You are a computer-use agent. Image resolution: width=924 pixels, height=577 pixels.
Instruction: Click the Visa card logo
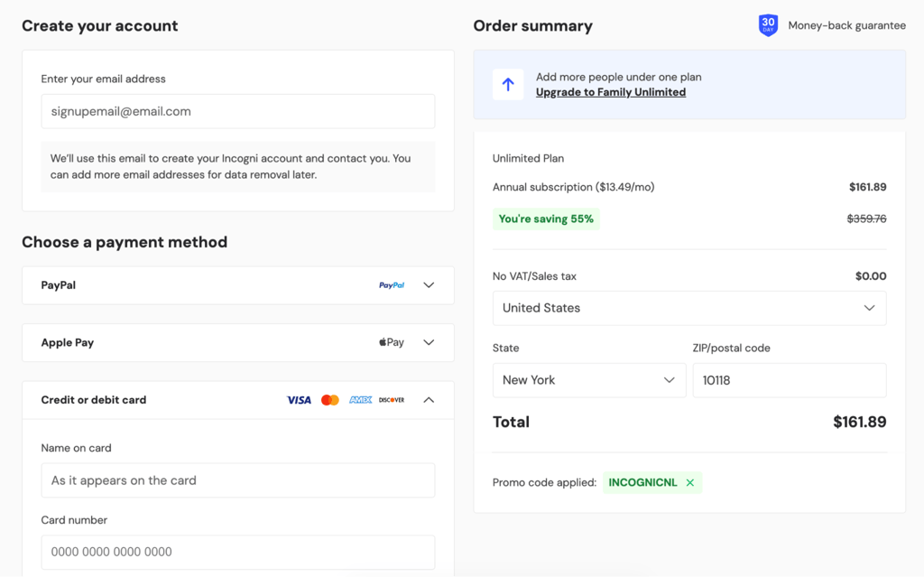[x=299, y=400]
